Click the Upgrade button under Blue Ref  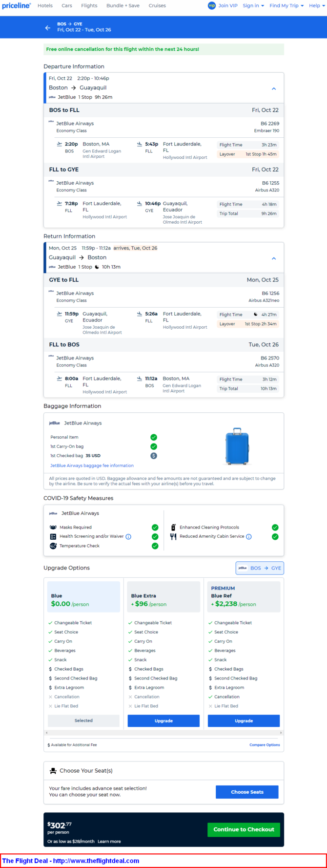pos(244,721)
